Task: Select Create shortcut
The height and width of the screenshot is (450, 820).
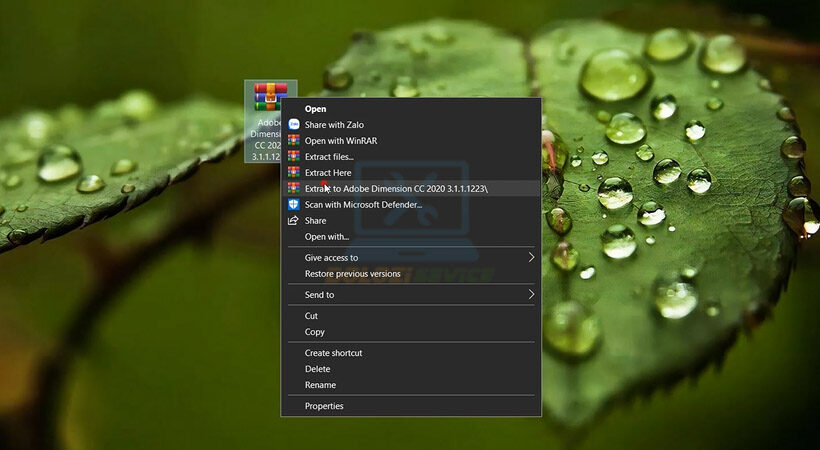Action: click(411, 353)
